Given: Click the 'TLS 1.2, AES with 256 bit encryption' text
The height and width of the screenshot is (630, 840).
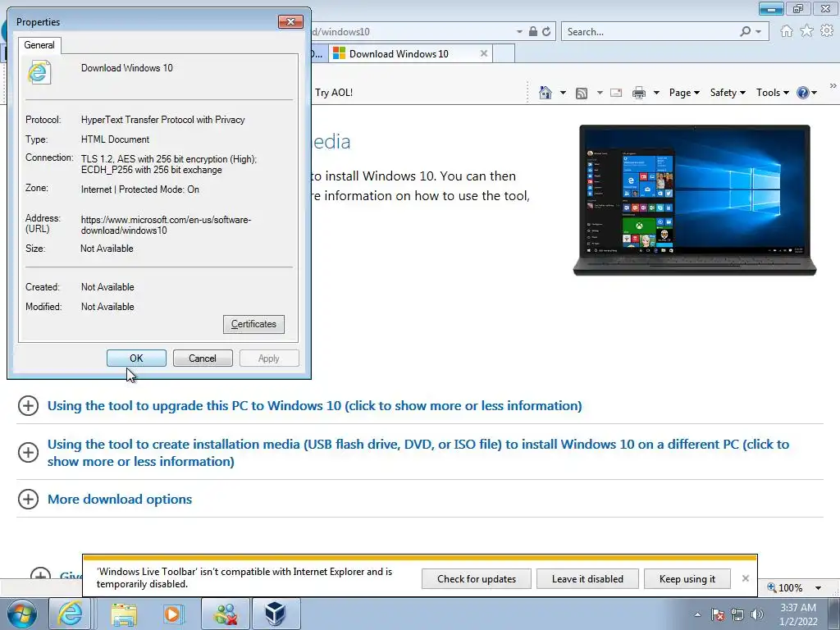Looking at the screenshot, I should pyautogui.click(x=169, y=164).
